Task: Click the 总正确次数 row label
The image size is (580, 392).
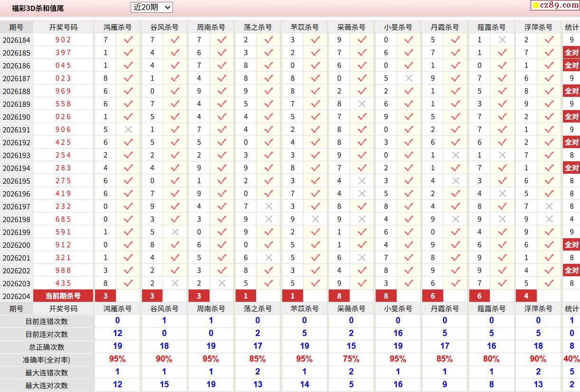Action: pos(47,347)
